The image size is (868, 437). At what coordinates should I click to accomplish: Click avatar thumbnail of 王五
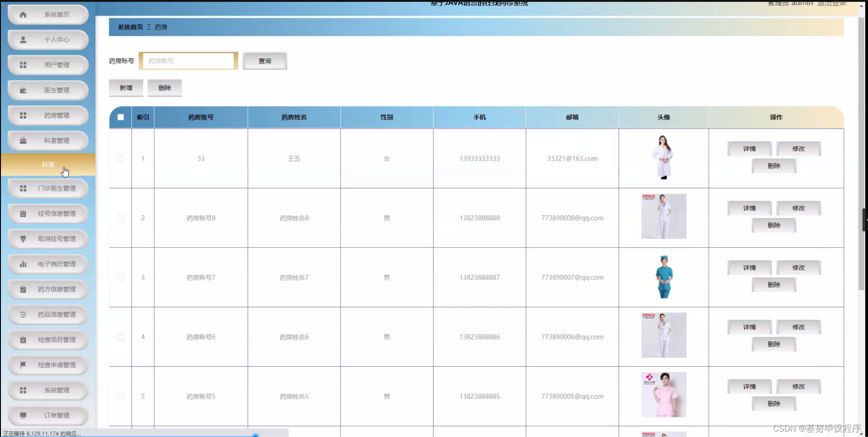click(x=663, y=157)
